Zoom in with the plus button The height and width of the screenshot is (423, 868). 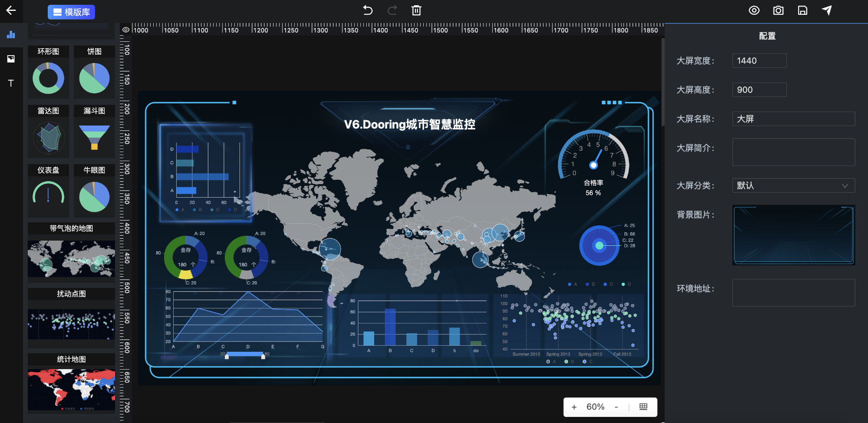[x=574, y=407]
